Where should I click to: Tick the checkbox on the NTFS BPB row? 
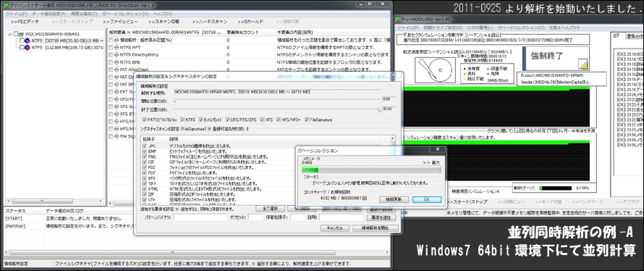(x=111, y=62)
